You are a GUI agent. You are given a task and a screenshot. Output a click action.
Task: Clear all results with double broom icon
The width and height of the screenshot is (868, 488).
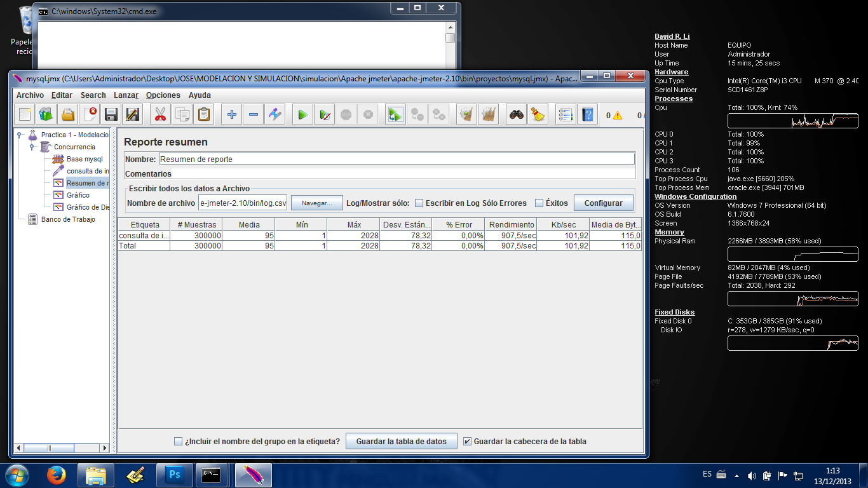coord(488,115)
